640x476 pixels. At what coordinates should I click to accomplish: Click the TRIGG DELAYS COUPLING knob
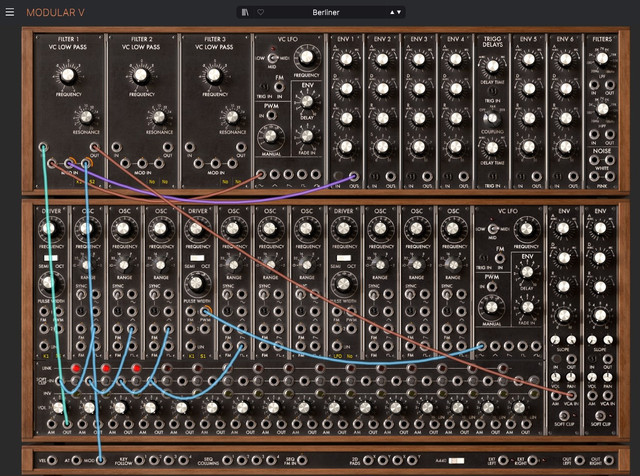(492, 118)
